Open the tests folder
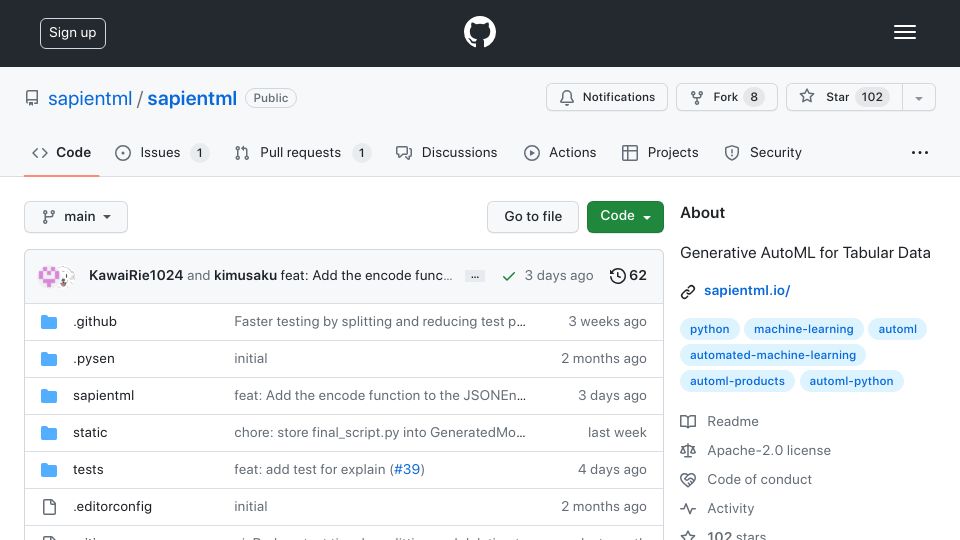960x540 pixels. (88, 470)
